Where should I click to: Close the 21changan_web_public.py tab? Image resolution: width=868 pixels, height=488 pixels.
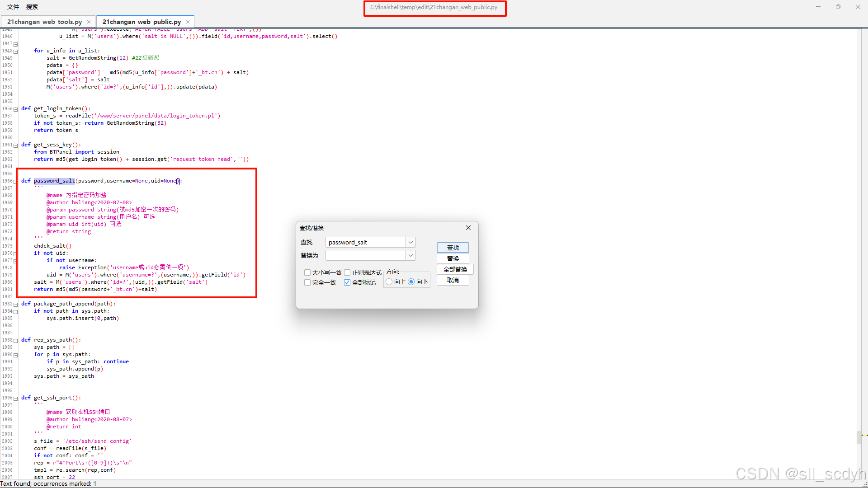188,22
